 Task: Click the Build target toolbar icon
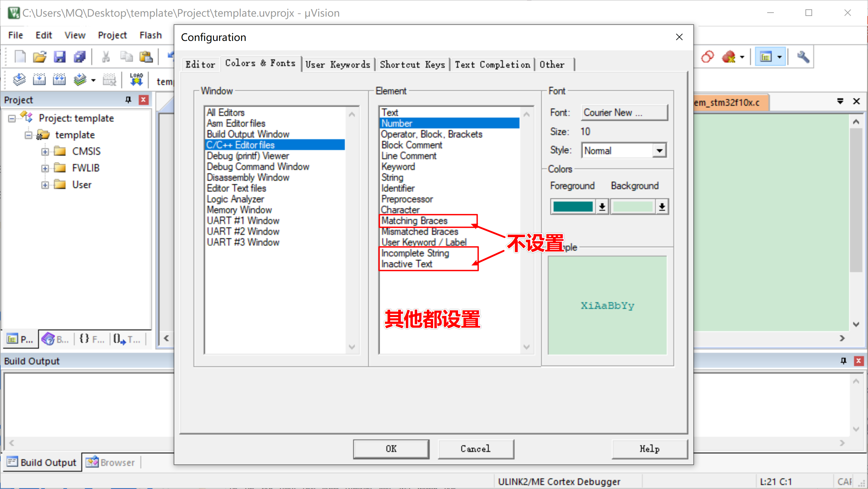(39, 80)
